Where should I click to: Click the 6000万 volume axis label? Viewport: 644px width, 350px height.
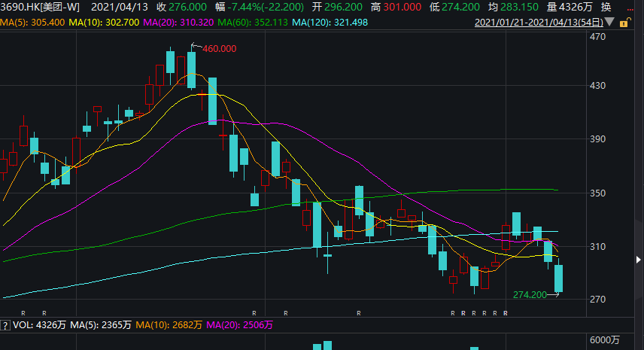tap(605, 340)
